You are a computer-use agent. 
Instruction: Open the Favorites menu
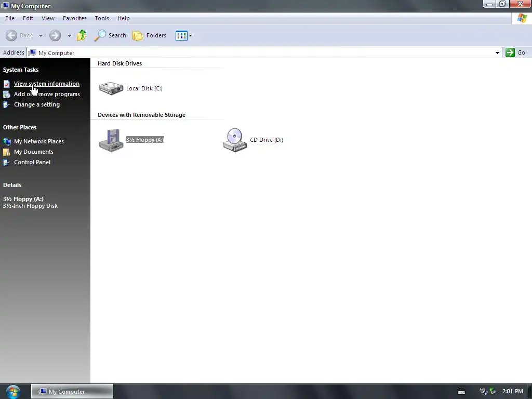pyautogui.click(x=75, y=18)
